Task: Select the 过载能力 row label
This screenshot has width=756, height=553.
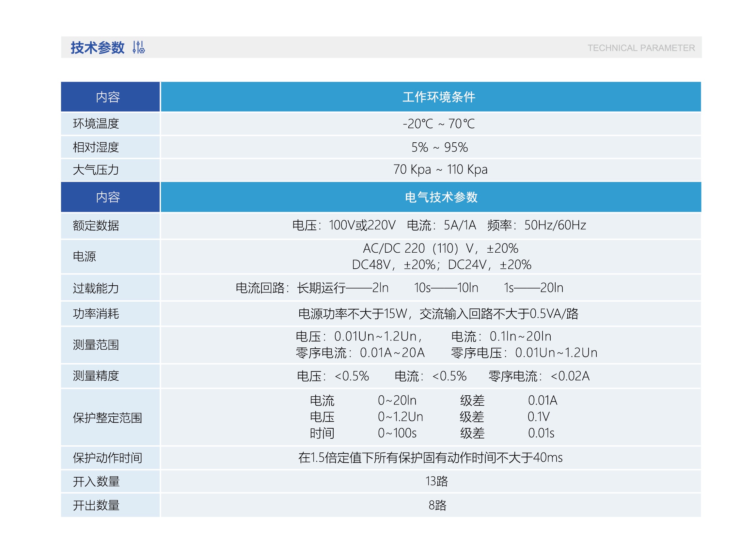Action: [96, 288]
